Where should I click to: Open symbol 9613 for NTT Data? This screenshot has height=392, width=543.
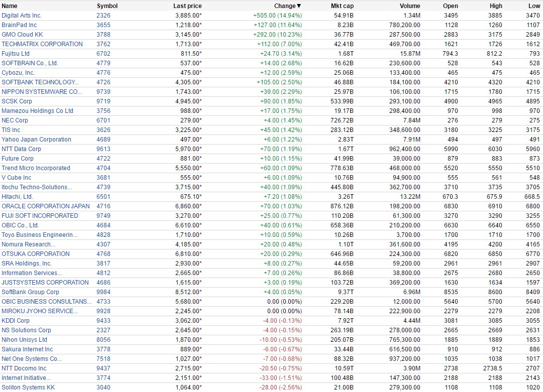[x=103, y=149]
